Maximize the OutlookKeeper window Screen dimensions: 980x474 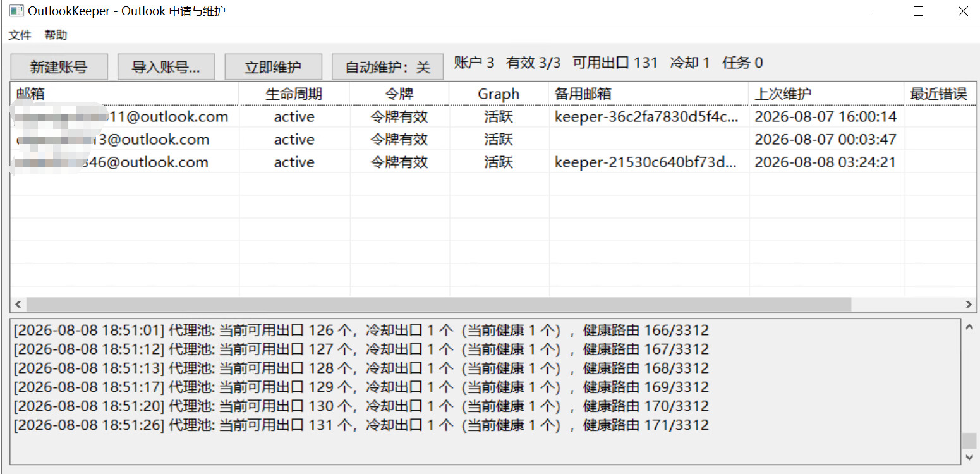[919, 11]
